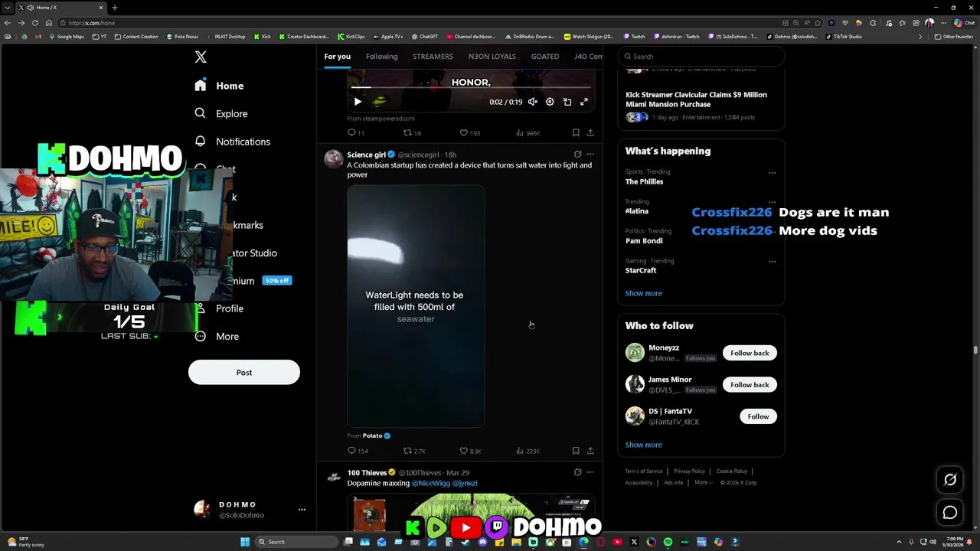
Task: Share the steampowered video post
Action: [x=590, y=133]
